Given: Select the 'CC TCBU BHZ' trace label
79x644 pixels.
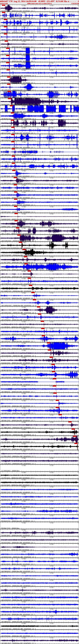Looking at the screenshot, I should [x=6, y=463].
